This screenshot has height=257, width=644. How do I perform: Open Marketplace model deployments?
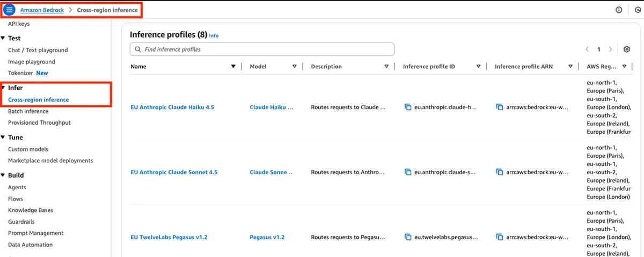point(50,161)
